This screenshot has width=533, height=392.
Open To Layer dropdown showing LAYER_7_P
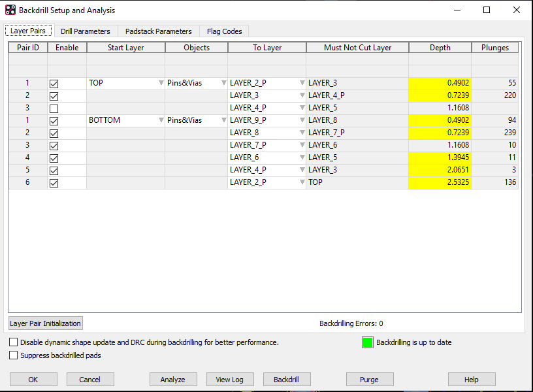click(302, 145)
